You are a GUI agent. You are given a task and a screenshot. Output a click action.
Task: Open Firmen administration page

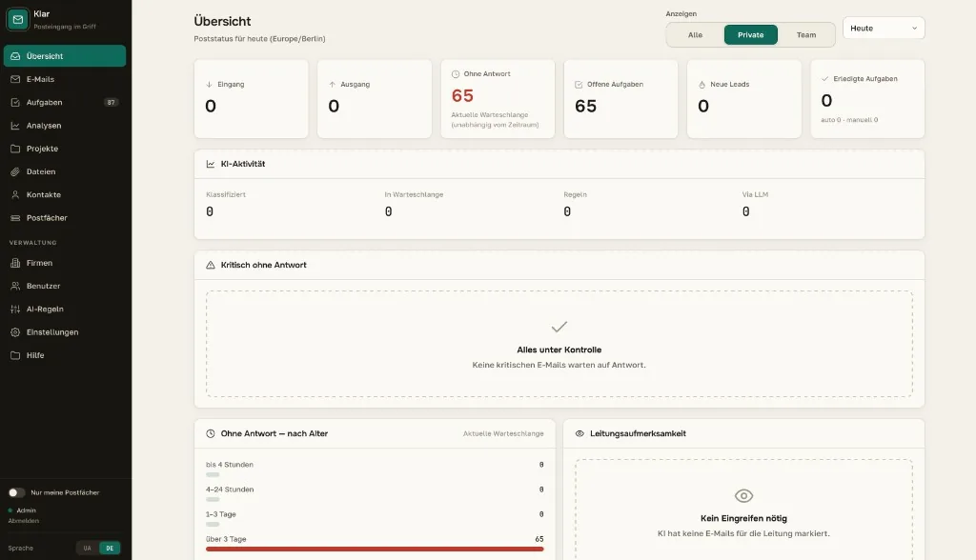[x=65, y=263]
